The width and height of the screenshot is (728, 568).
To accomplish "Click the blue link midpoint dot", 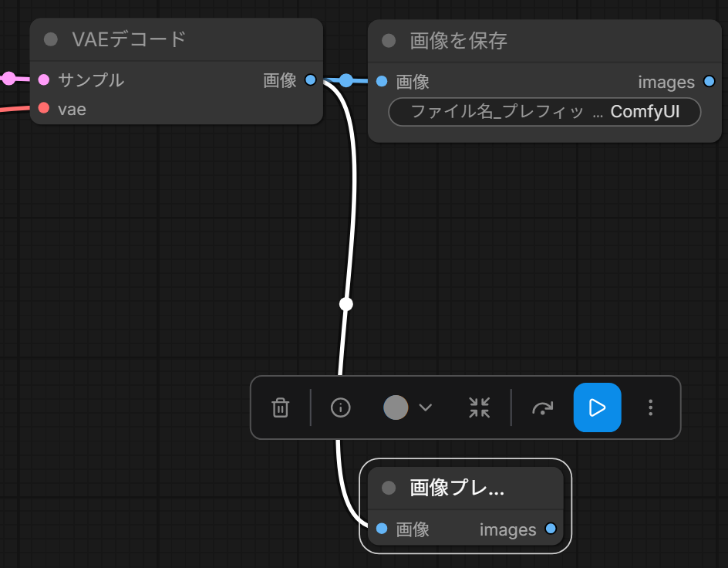I will [346, 80].
